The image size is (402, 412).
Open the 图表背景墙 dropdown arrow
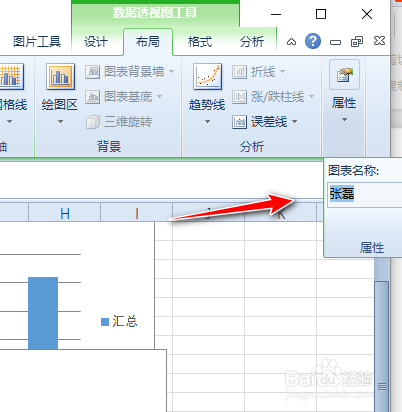(171, 71)
